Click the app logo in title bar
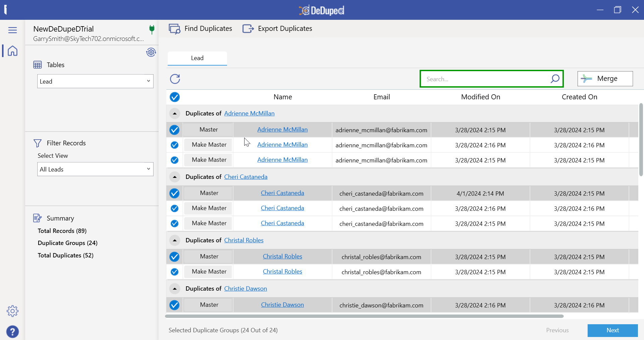This screenshot has width=644, height=340. point(322,10)
